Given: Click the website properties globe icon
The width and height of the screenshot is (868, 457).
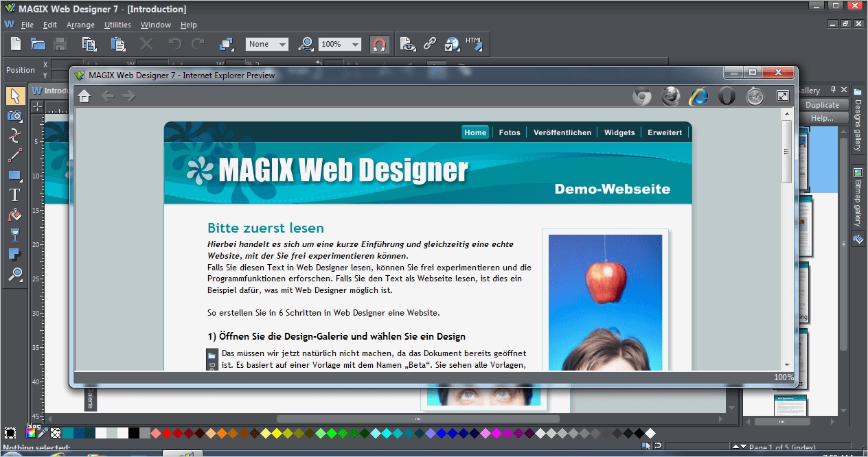Looking at the screenshot, I should (x=452, y=44).
